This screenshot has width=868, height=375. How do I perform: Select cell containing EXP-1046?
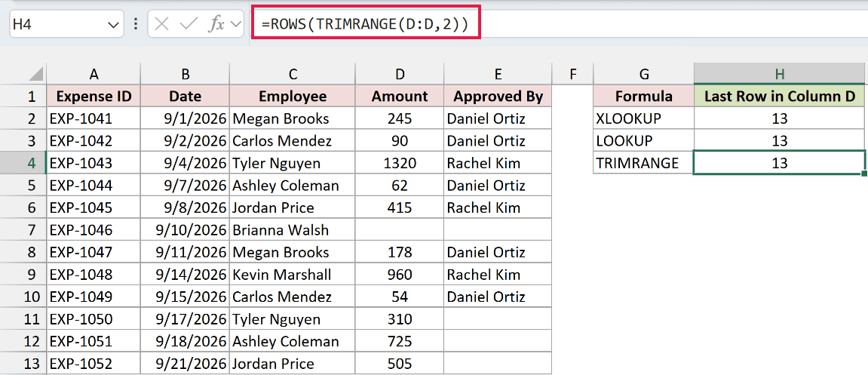pyautogui.click(x=94, y=230)
